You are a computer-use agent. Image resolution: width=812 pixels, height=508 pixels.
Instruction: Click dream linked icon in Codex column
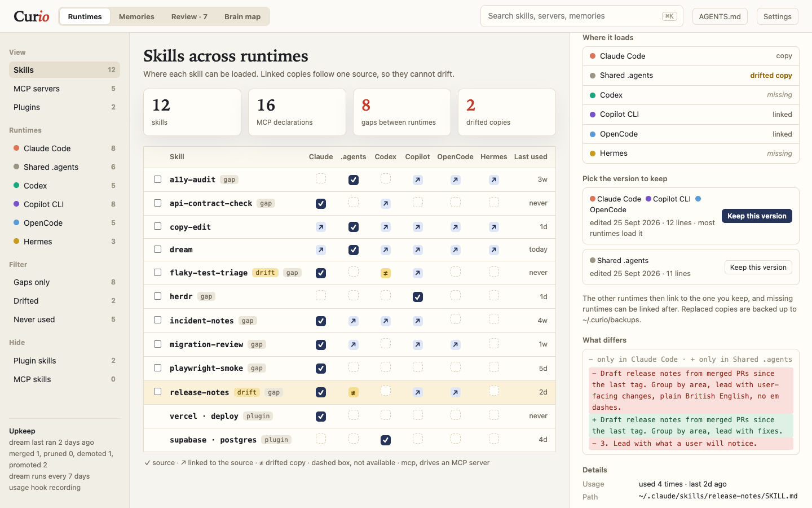(386, 250)
